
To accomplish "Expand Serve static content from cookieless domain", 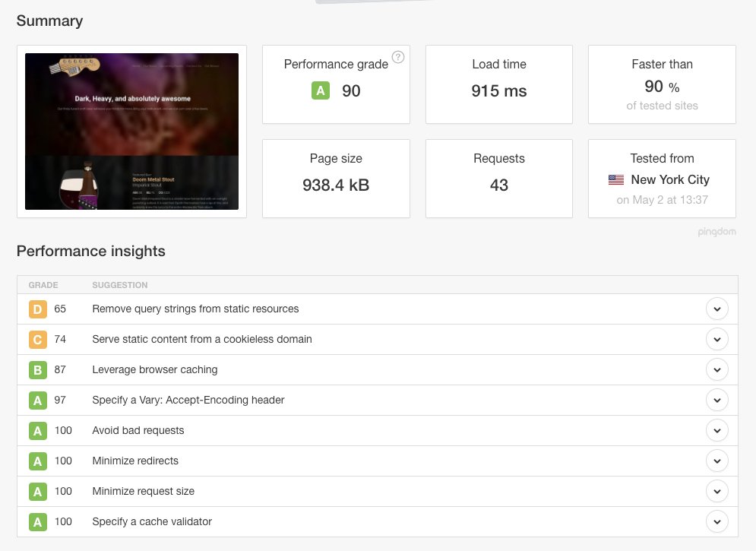I will pyautogui.click(x=716, y=340).
